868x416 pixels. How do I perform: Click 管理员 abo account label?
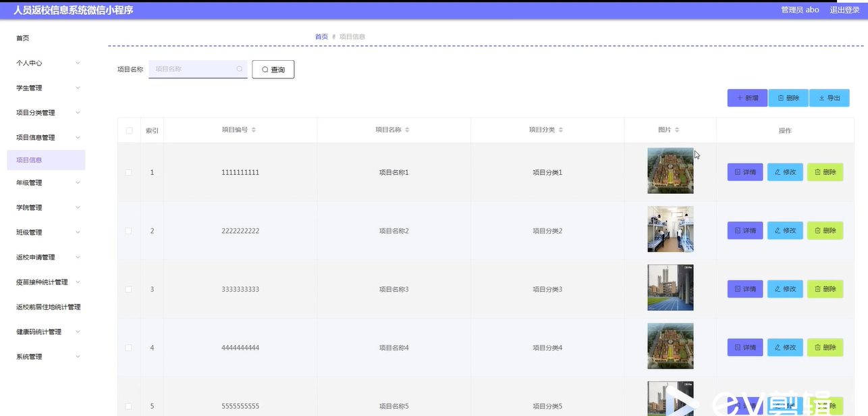[x=800, y=9]
